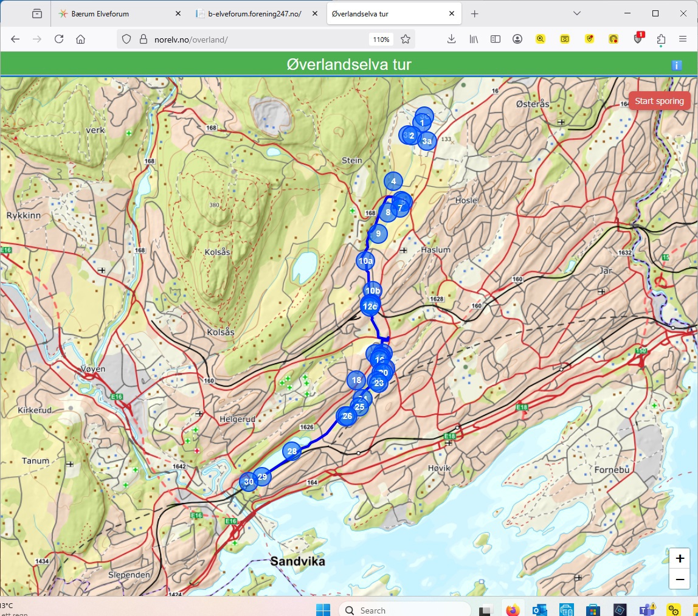
Task: Click the blue info icon in header
Action: point(677,66)
